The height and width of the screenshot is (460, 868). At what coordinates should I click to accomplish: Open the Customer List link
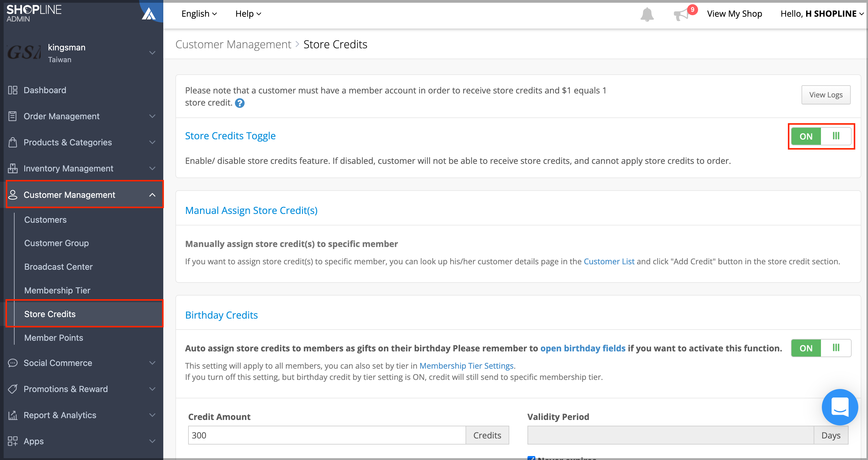[x=609, y=261]
